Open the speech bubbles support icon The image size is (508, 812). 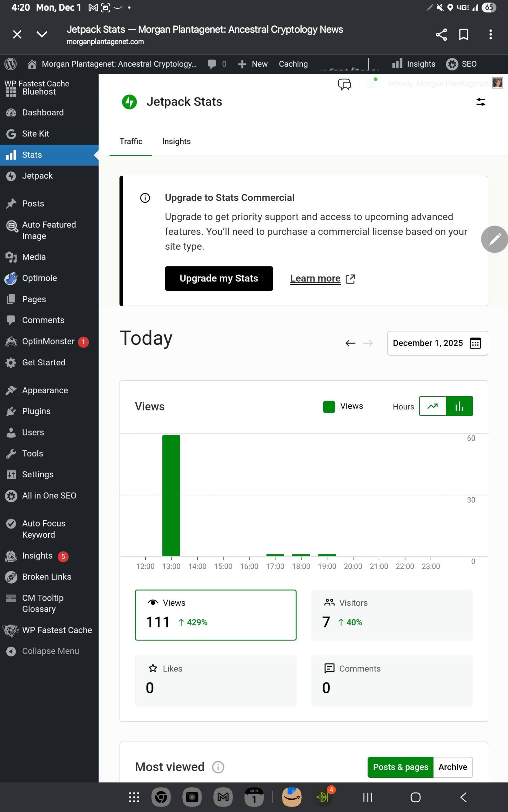(x=344, y=84)
